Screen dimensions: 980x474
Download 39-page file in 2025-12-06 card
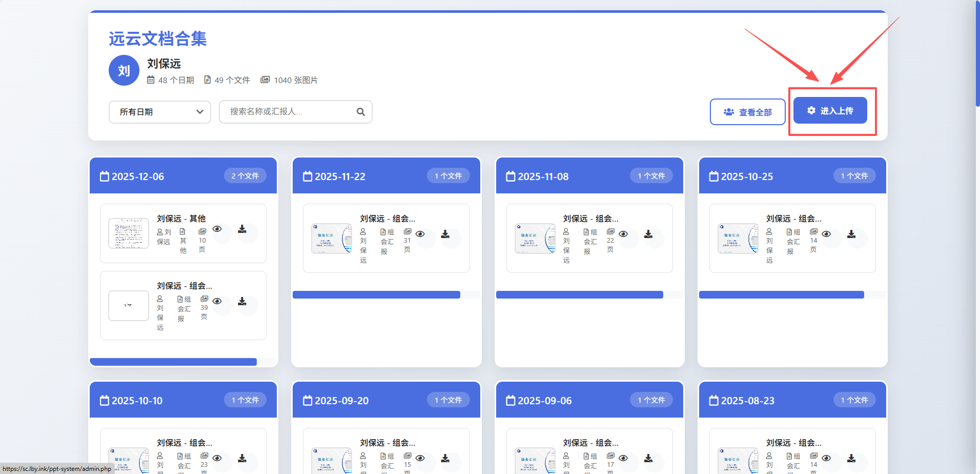click(x=242, y=302)
